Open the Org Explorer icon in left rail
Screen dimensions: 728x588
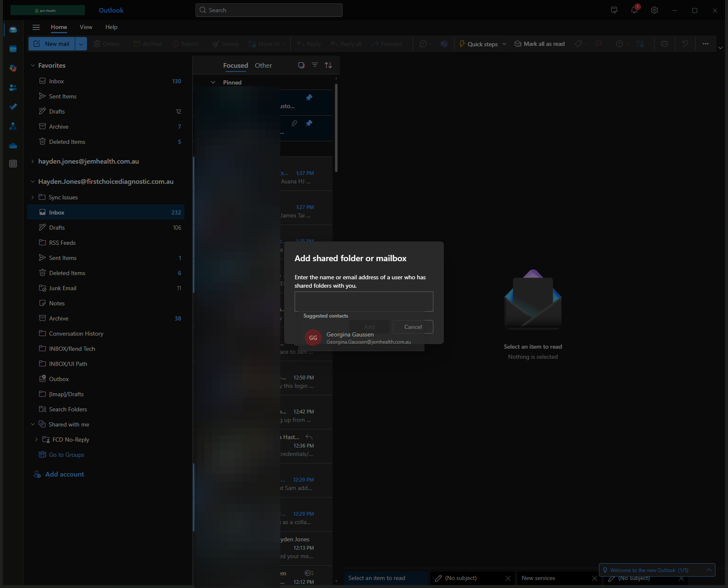coord(13,126)
